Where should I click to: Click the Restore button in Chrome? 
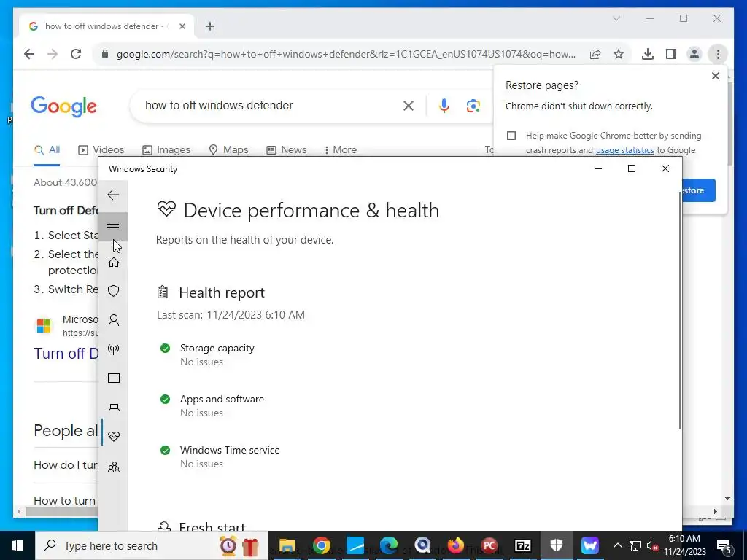pyautogui.click(x=698, y=190)
